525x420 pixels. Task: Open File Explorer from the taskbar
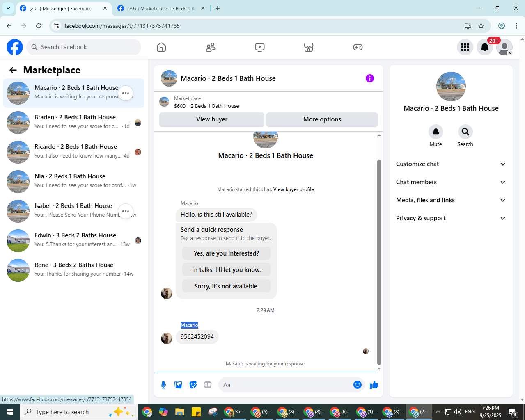point(179,412)
